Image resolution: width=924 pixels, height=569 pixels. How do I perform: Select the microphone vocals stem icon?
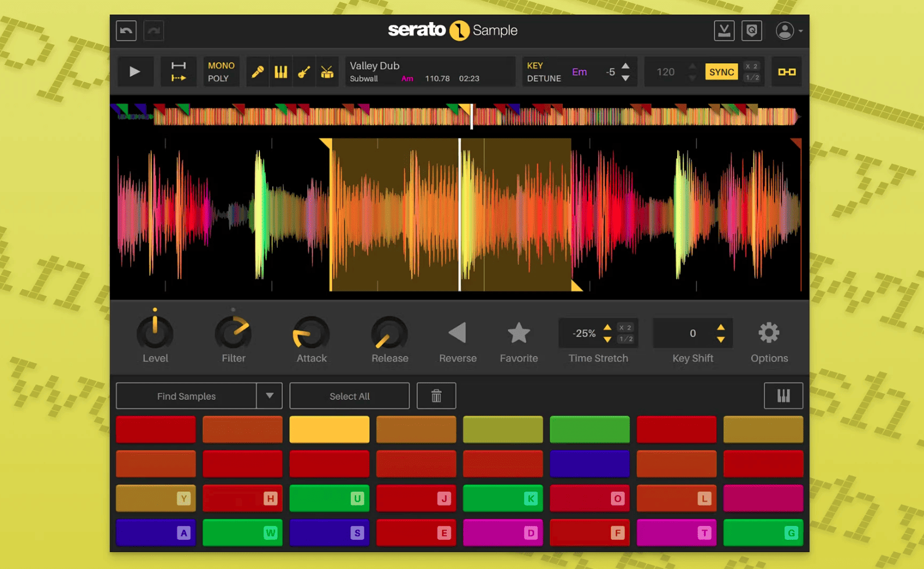[257, 72]
